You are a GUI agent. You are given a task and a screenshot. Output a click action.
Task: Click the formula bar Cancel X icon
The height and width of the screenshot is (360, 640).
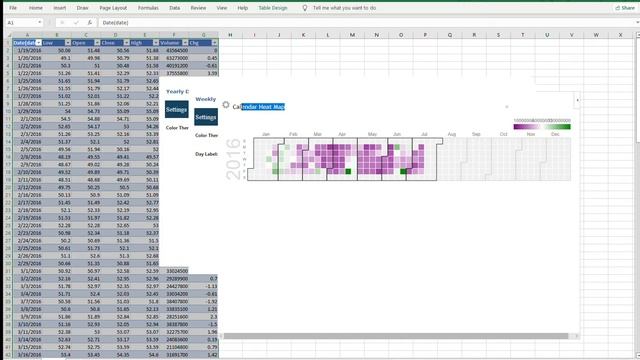click(62, 22)
